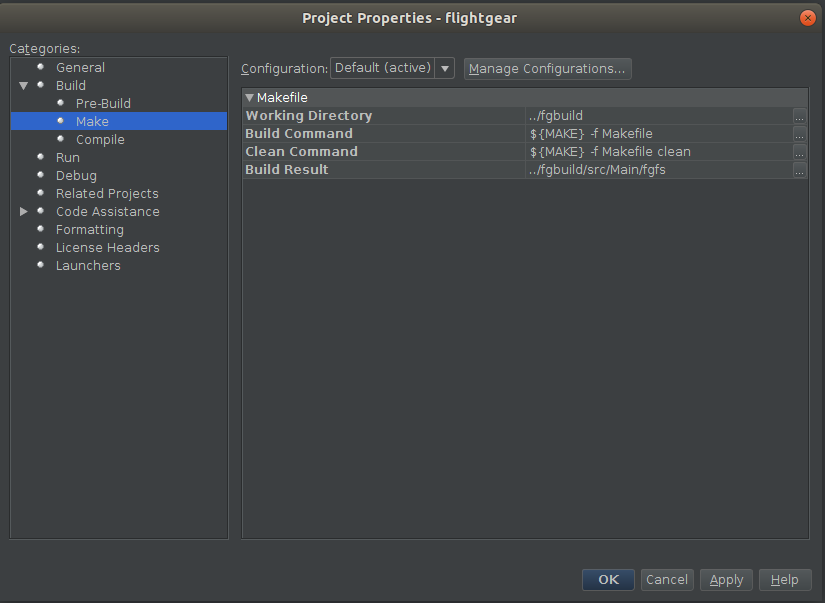
Task: Open the Compile category
Action: click(x=100, y=139)
